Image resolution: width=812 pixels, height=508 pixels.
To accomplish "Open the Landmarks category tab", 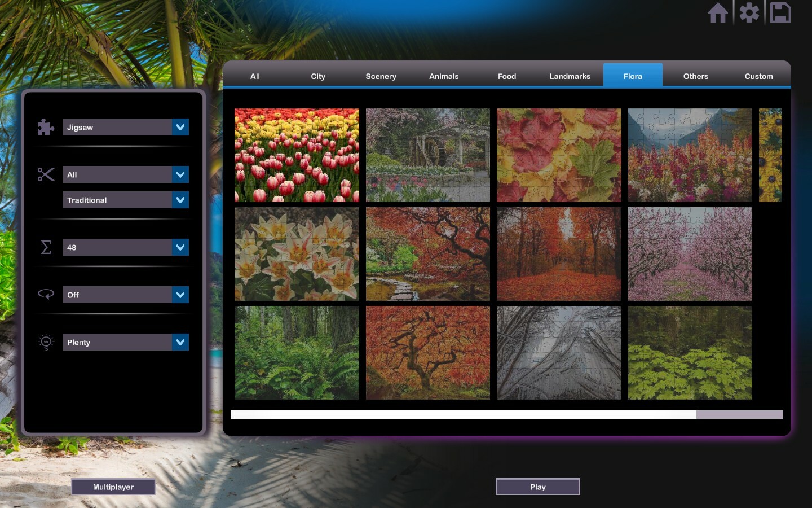I will tap(570, 76).
